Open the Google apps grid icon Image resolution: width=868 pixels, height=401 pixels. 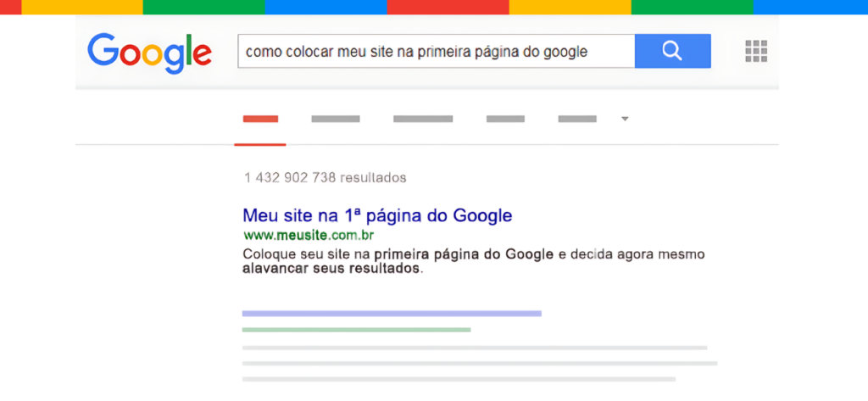click(x=755, y=51)
